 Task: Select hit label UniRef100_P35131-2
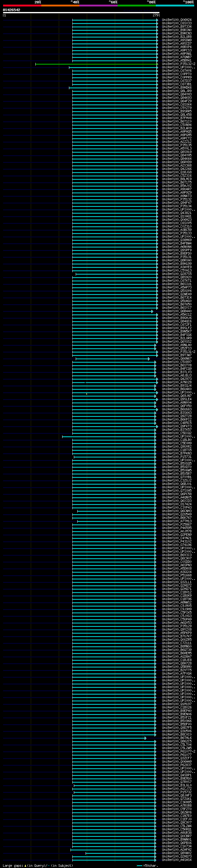click(179, 352)
